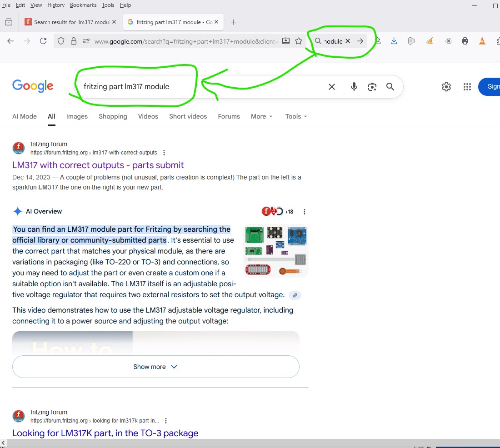Open the Bookmarks menu
The width and height of the screenshot is (500, 448).
tap(83, 5)
